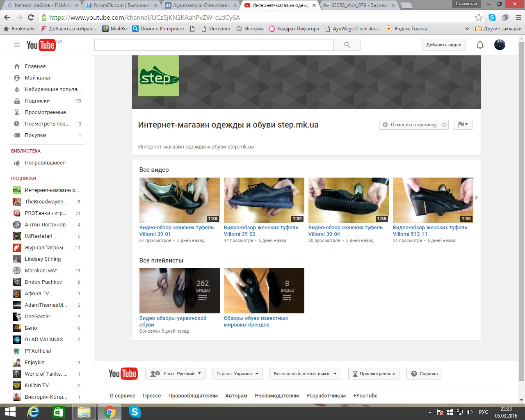The image size is (525, 420).
Task: Click the YouTube logo in header
Action: [x=41, y=45]
